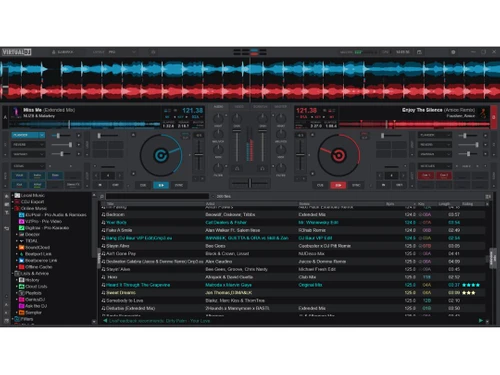Click the Offline Cache red icon

21,267
